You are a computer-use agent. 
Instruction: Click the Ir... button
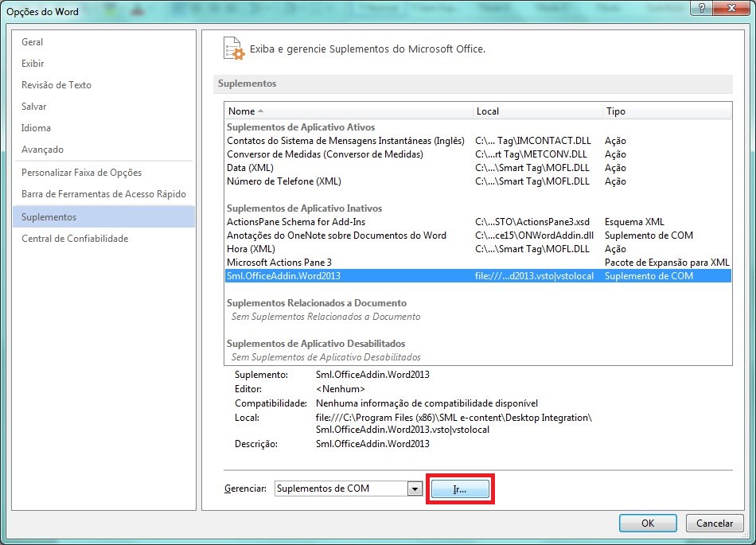pos(460,488)
